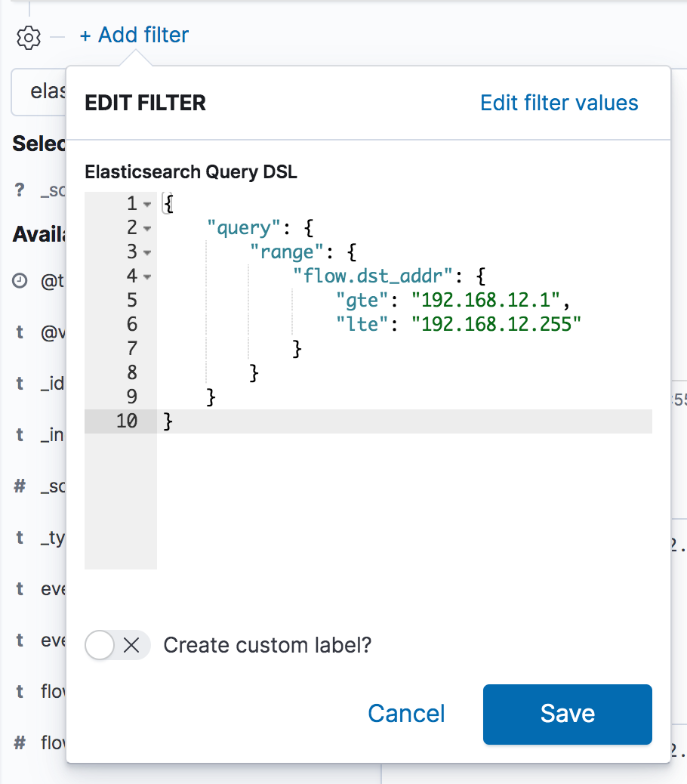Switch to Edit filter values mode
Viewport: 687px width, 784px height.
click(x=559, y=103)
